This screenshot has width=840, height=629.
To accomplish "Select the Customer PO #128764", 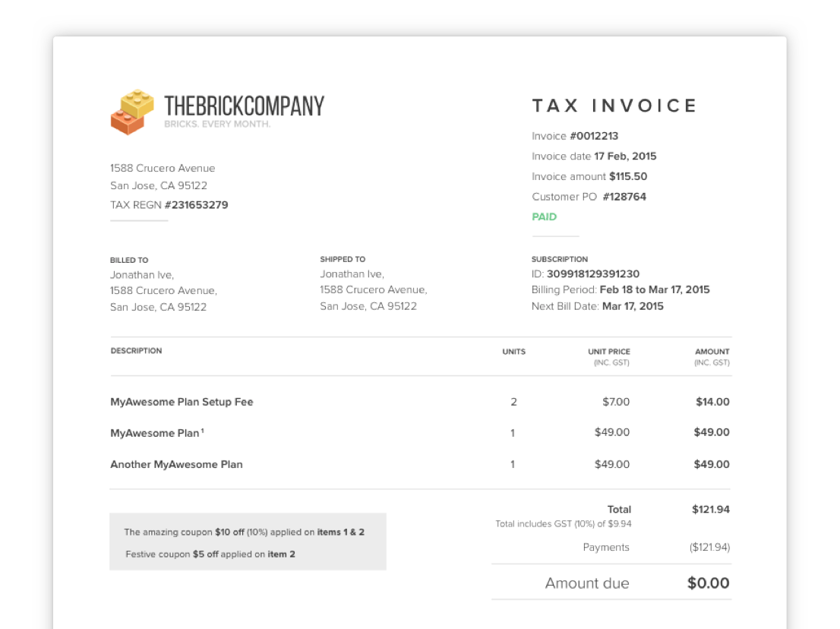I will point(624,197).
